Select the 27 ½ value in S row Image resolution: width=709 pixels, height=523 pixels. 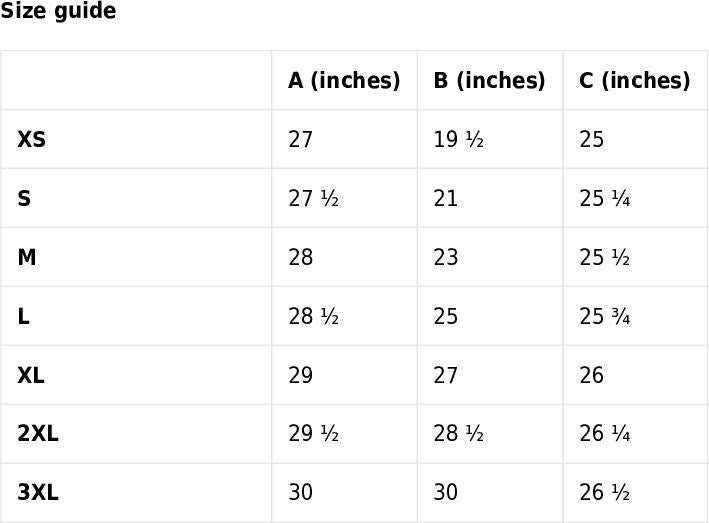313,198
